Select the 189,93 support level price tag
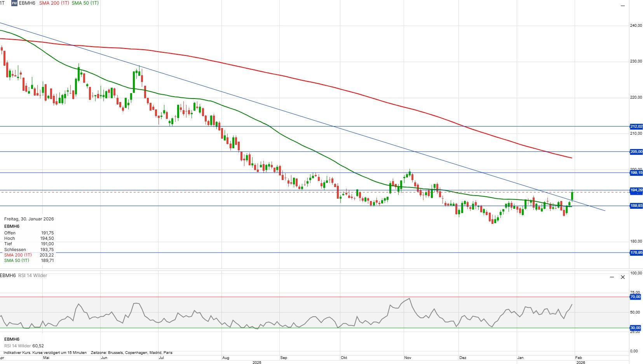643x364 pixels. tap(636, 206)
